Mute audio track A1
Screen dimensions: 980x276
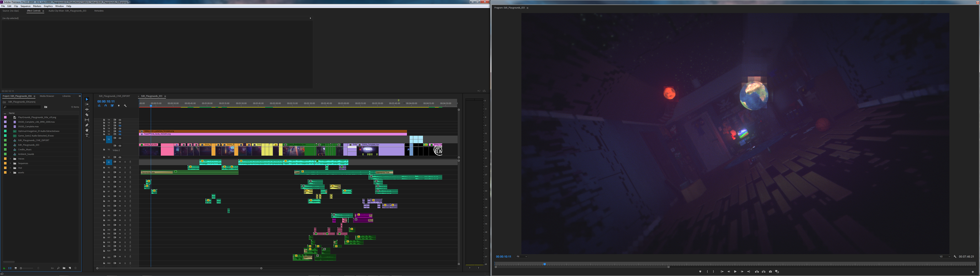point(120,162)
